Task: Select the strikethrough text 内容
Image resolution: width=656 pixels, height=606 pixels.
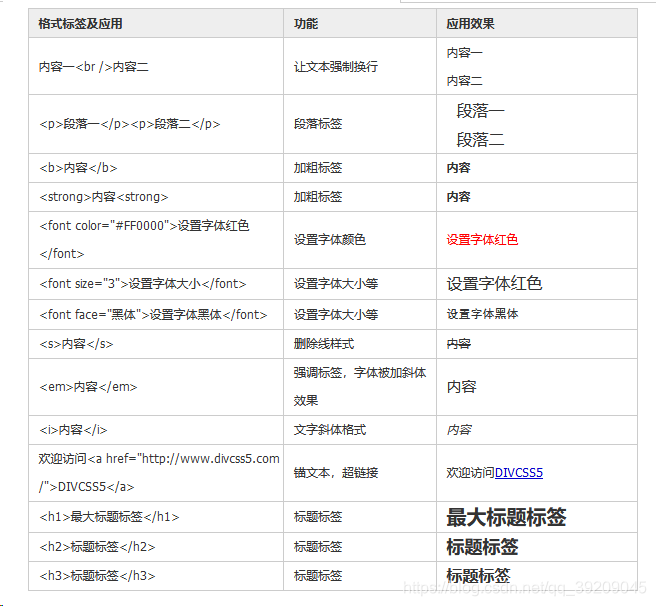Action: coord(459,344)
